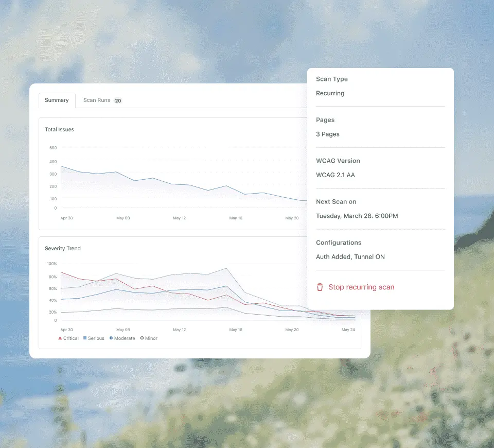Click the Pages heading
The image size is (494, 448).
[x=325, y=120]
